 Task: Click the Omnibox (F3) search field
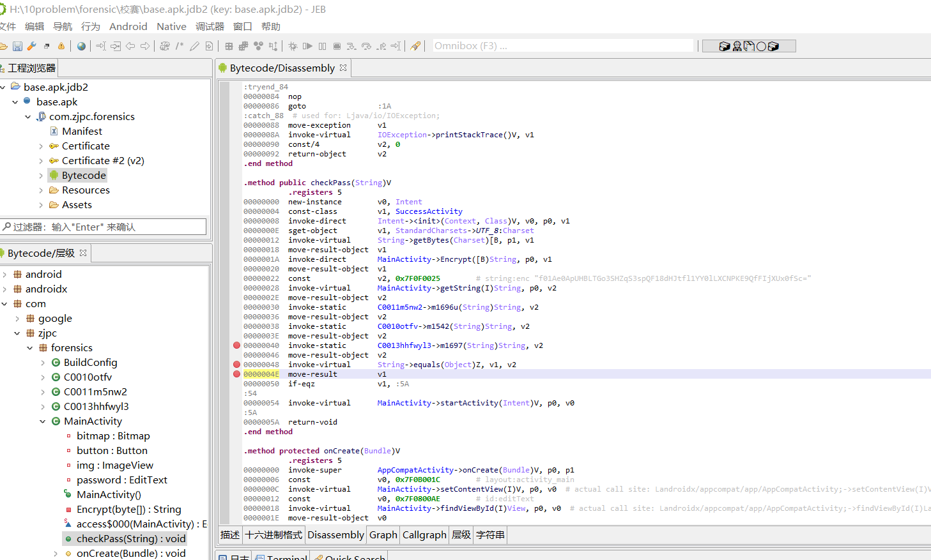pyautogui.click(x=563, y=46)
